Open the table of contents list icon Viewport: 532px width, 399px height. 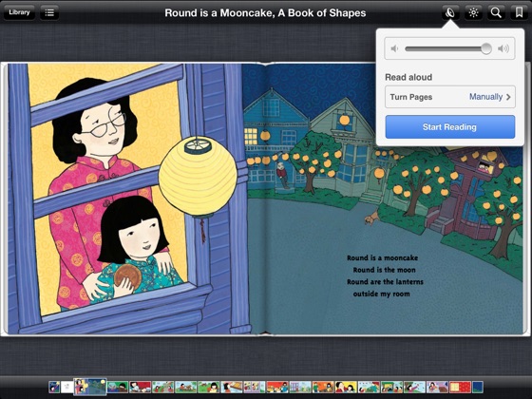coord(49,12)
